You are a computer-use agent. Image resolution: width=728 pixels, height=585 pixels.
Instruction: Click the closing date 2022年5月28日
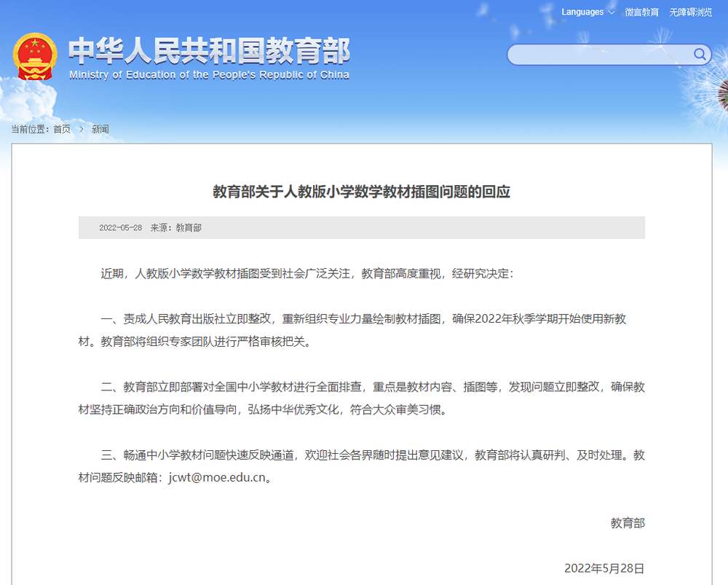(x=604, y=568)
